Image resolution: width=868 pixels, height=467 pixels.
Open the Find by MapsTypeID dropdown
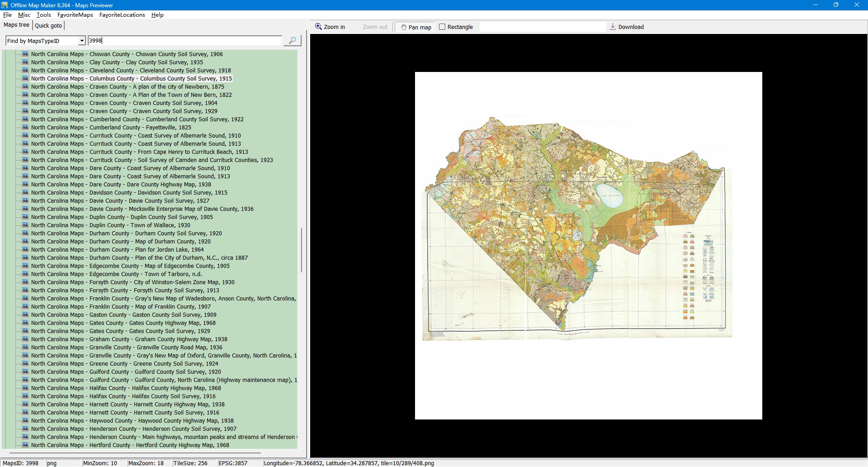[x=82, y=41]
